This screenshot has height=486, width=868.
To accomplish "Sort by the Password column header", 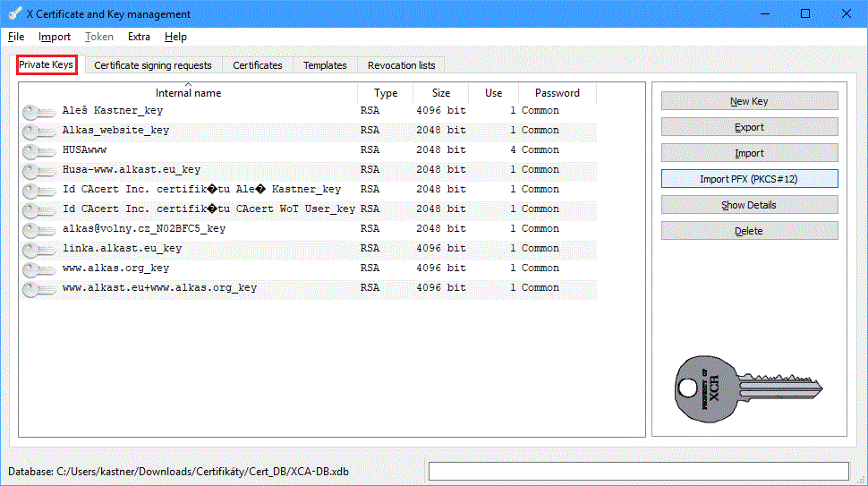I will 557,93.
